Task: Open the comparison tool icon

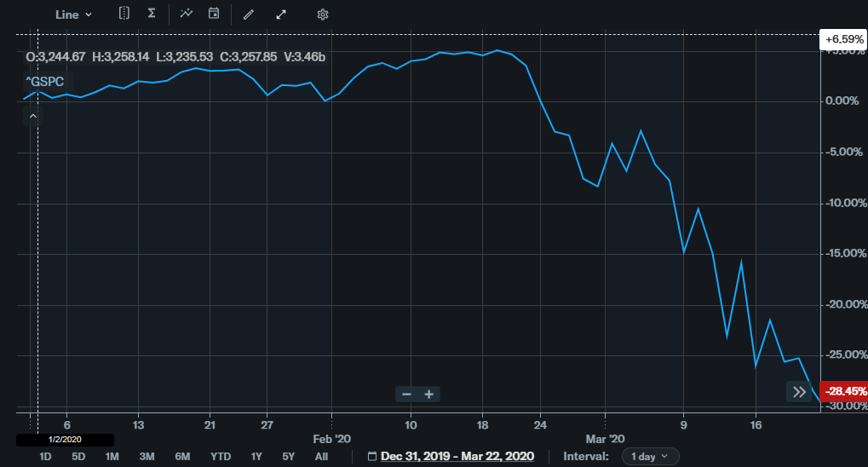Action: click(x=124, y=14)
